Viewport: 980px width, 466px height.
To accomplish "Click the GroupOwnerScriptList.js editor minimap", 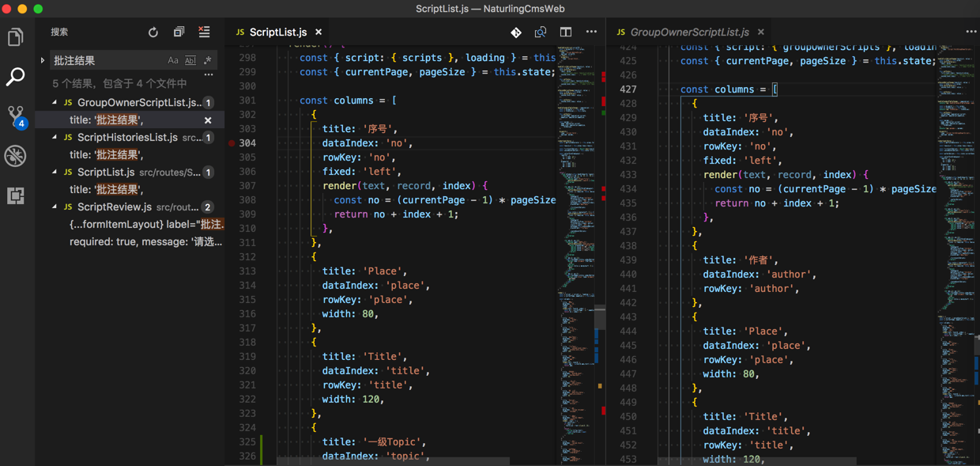I will (955, 255).
